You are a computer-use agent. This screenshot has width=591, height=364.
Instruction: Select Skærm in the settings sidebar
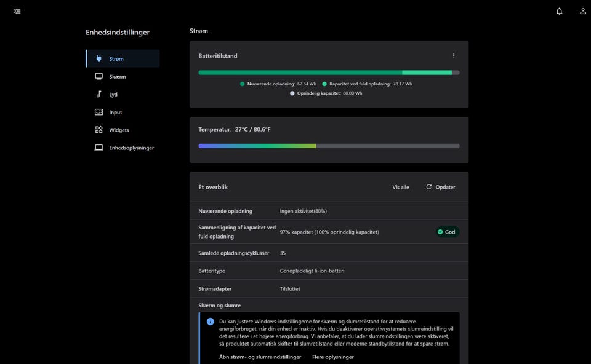[118, 77]
